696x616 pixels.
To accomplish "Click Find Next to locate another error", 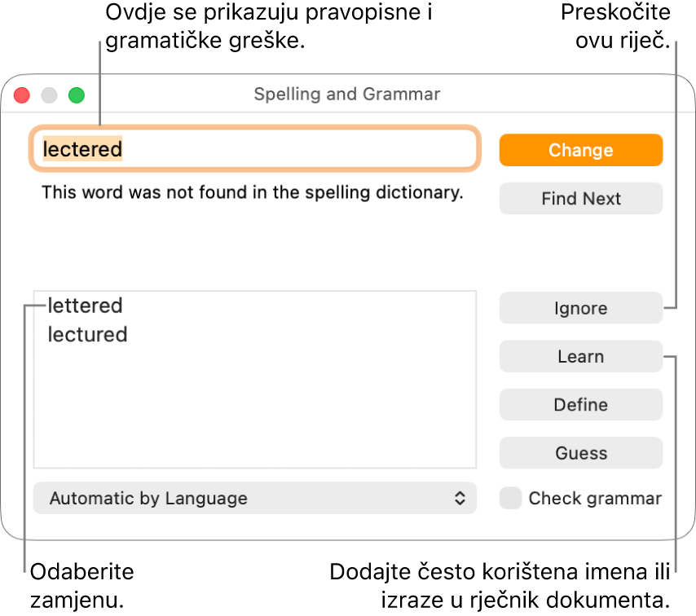I will [x=580, y=198].
